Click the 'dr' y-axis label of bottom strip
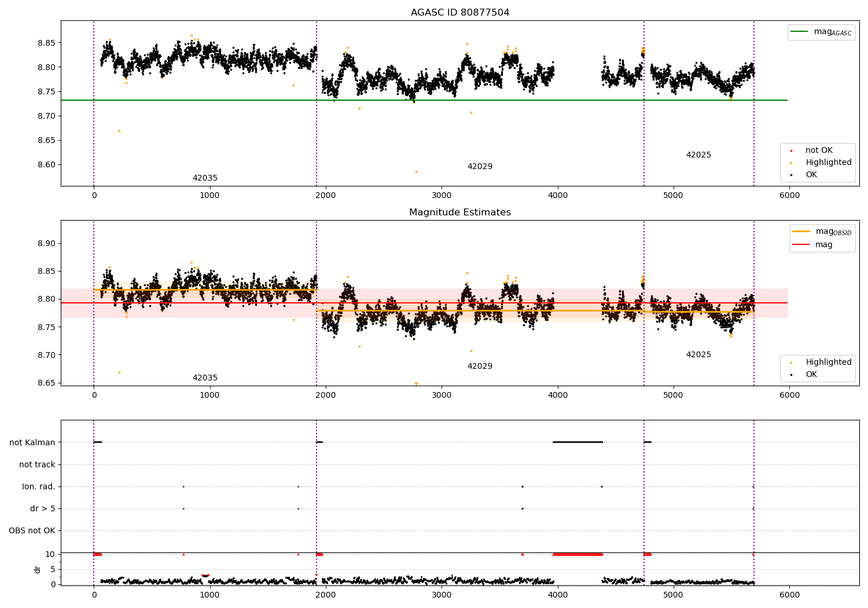 click(38, 569)
